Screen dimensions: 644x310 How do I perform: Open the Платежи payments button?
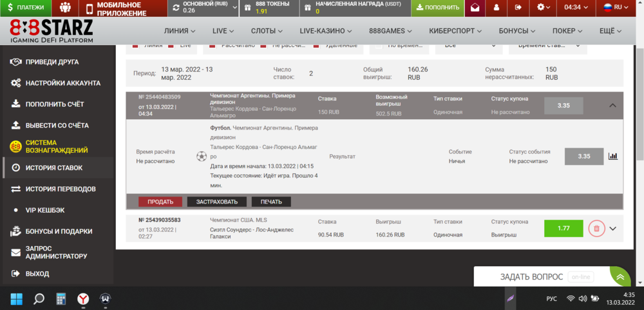[26, 7]
